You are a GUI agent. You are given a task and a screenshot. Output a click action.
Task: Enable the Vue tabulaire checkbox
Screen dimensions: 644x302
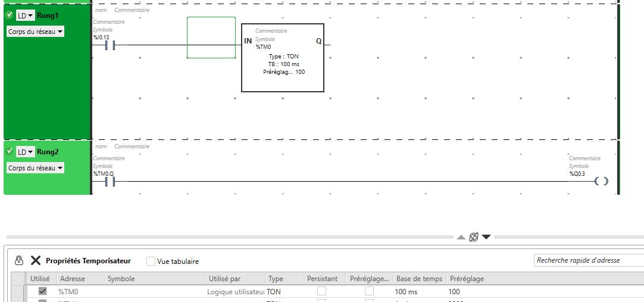coord(151,261)
